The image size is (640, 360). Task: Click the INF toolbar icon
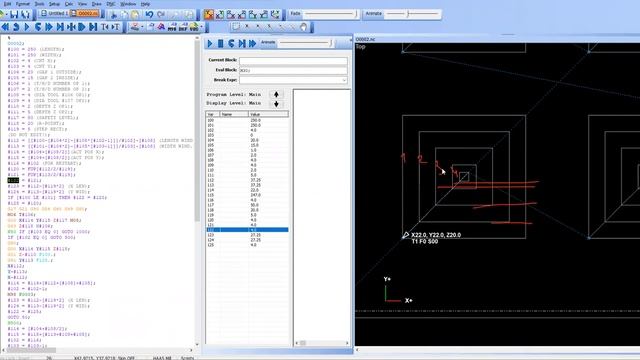click(x=183, y=27)
